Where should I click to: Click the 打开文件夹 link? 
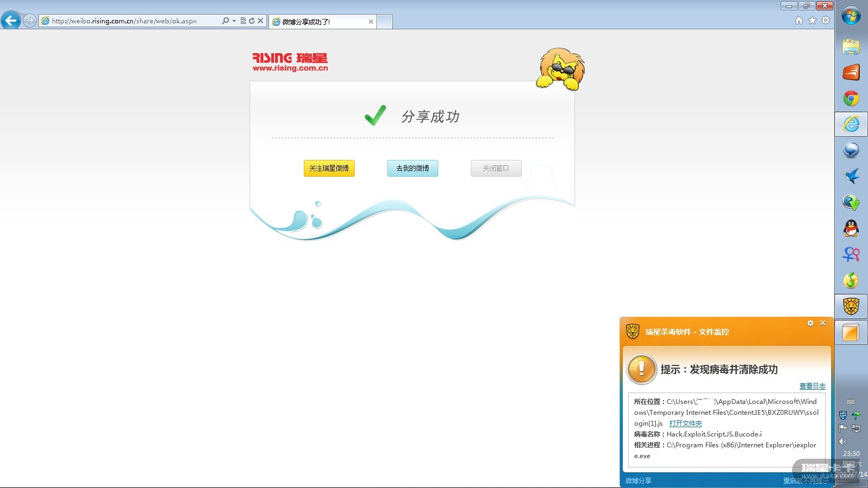pos(686,423)
